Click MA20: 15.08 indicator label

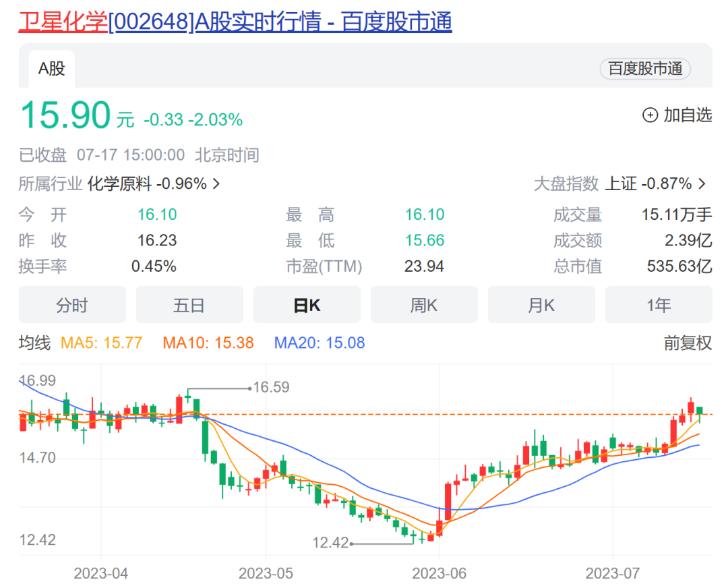tap(320, 343)
